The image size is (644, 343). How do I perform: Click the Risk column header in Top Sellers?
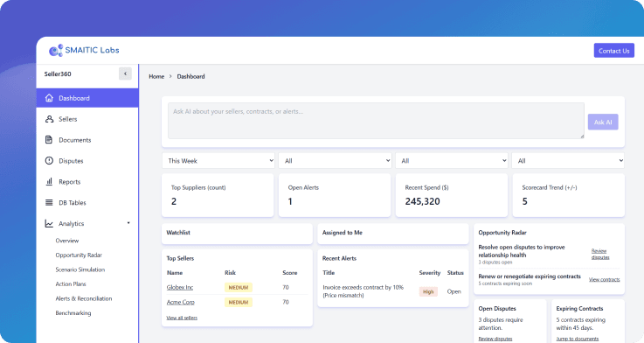tap(230, 273)
